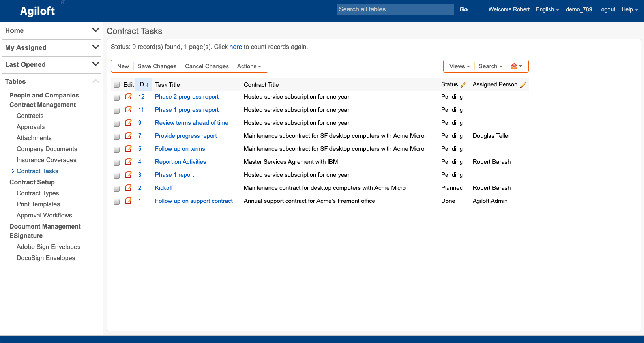This screenshot has width=644, height=343.
Task: Open the red chart icon toolbar menu
Action: point(516,66)
